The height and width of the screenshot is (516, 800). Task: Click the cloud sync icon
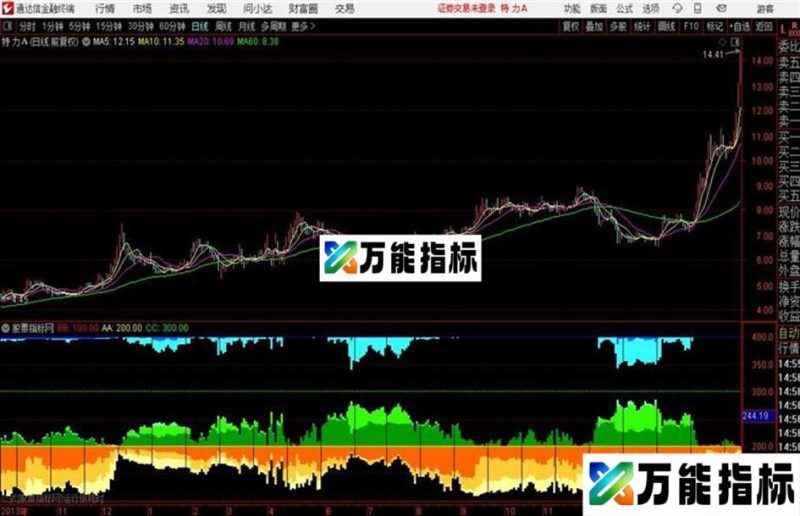click(x=677, y=8)
